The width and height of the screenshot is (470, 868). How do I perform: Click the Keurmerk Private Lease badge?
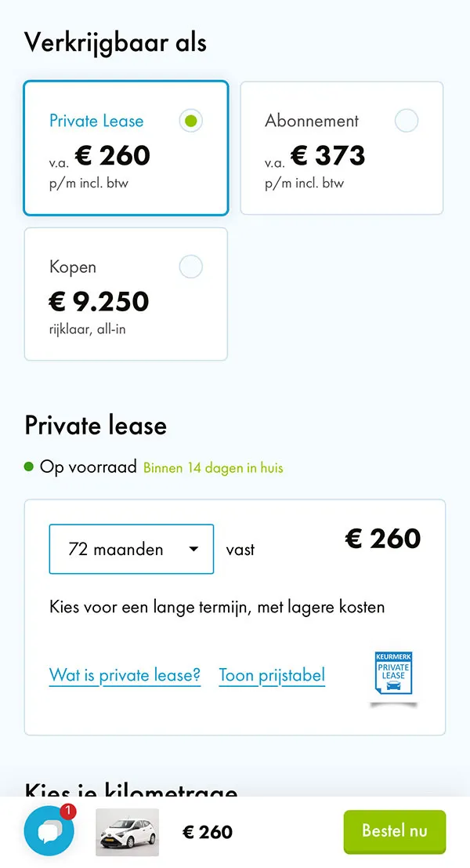[x=392, y=672]
